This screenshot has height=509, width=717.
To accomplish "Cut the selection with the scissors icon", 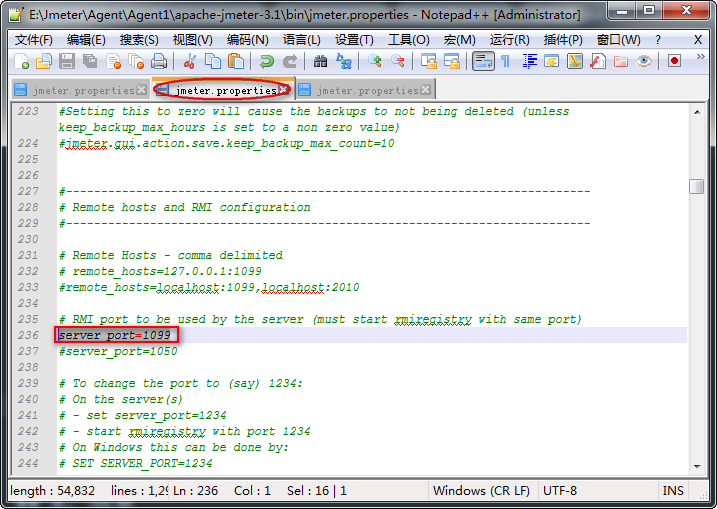I will click(190, 61).
